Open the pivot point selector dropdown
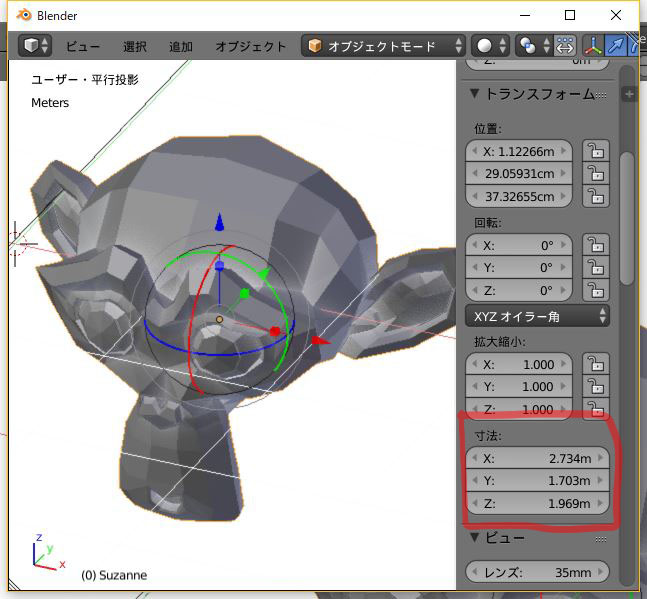The height and width of the screenshot is (599, 647). 533,45
